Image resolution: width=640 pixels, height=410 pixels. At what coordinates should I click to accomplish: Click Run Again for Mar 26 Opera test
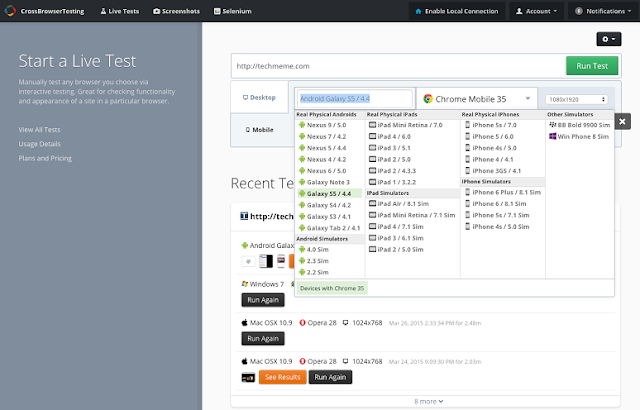click(x=263, y=339)
